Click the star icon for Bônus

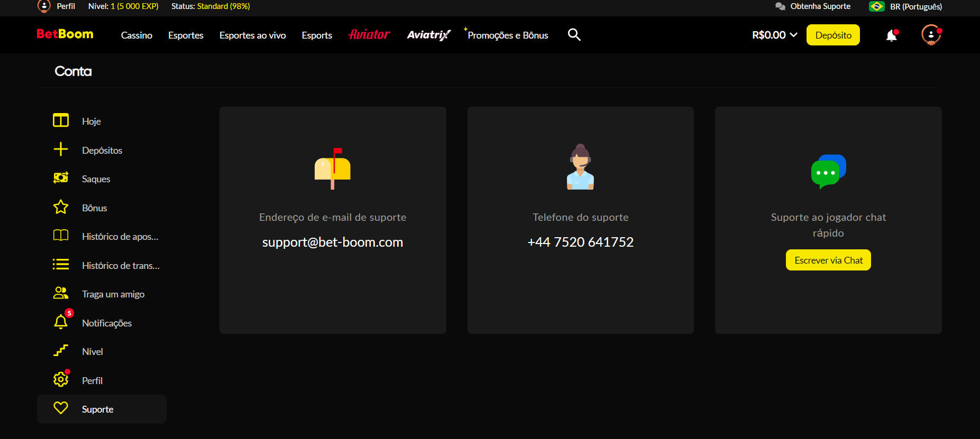coord(61,207)
